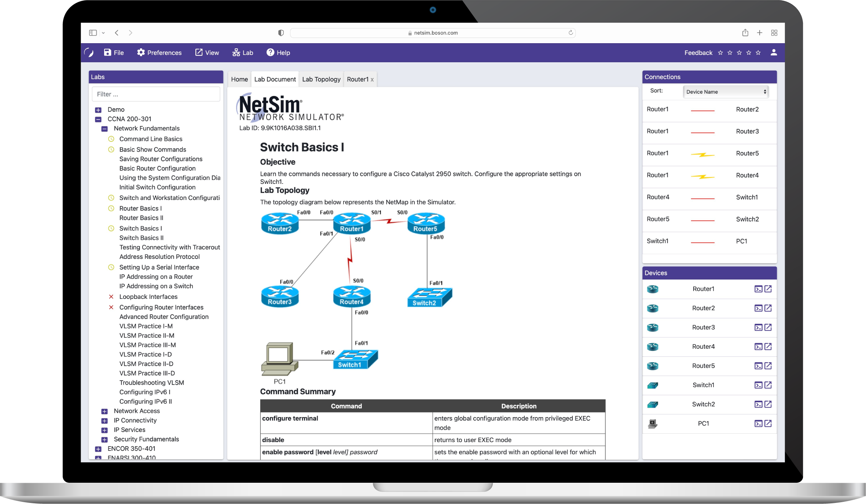Click the PC1 device icon in Devices panel
This screenshot has width=866, height=504.
tap(654, 423)
